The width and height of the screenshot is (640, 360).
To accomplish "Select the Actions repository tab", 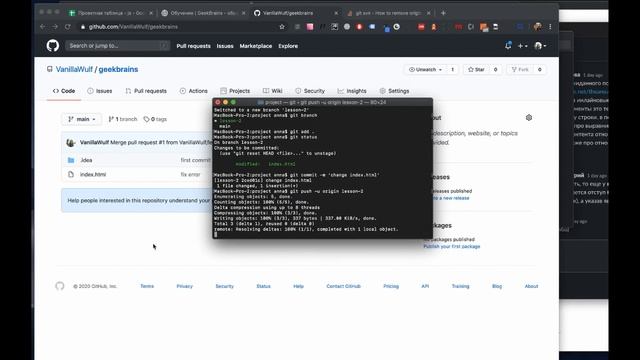I will [x=194, y=91].
